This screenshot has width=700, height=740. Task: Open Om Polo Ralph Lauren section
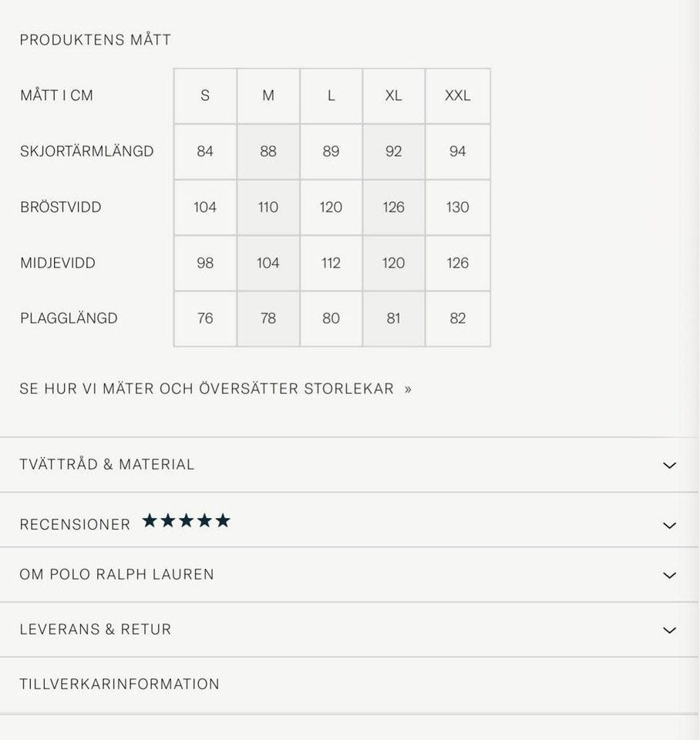tap(117, 575)
